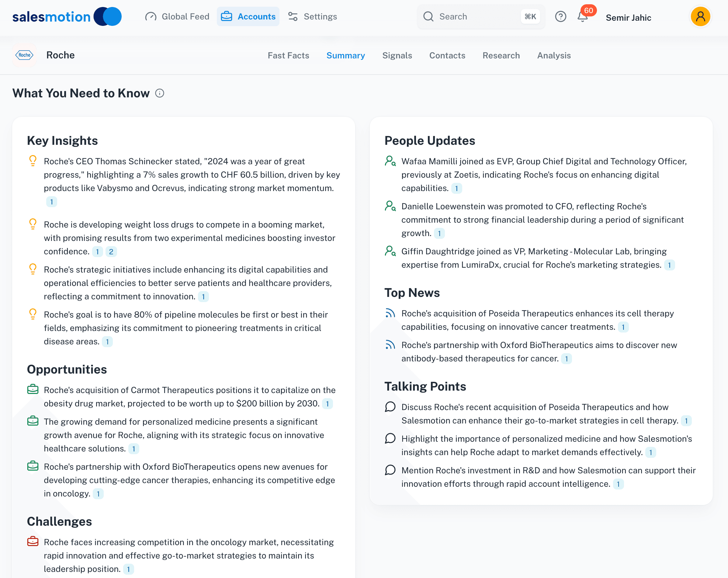Open the Settings icon

293,16
